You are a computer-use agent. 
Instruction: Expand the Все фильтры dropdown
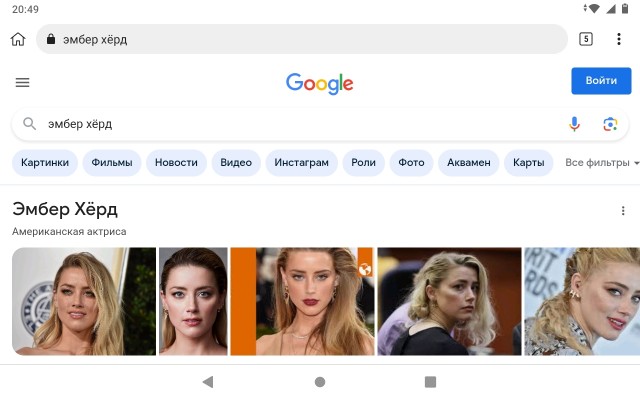click(602, 162)
